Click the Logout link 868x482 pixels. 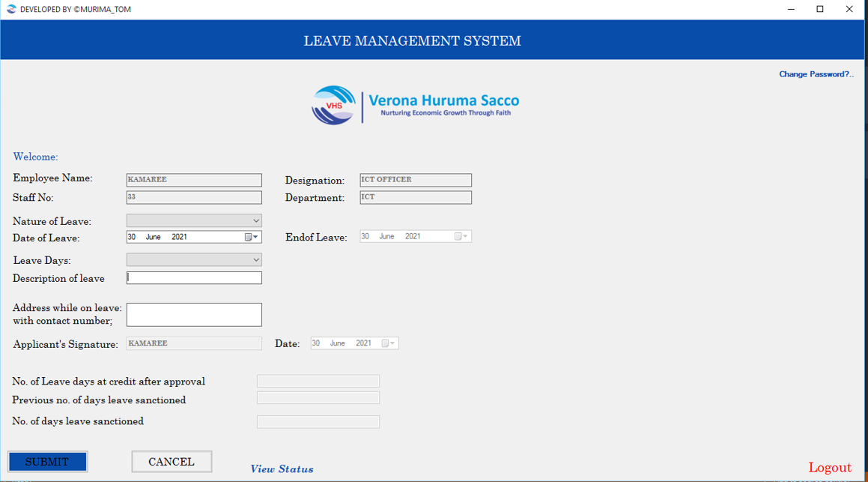830,468
